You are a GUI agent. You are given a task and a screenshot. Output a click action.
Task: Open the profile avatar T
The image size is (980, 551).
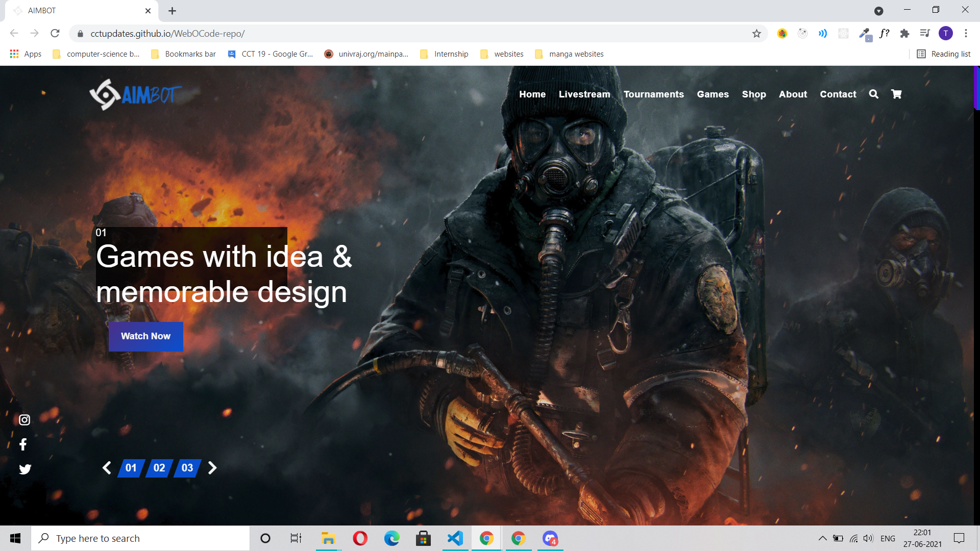pos(946,34)
